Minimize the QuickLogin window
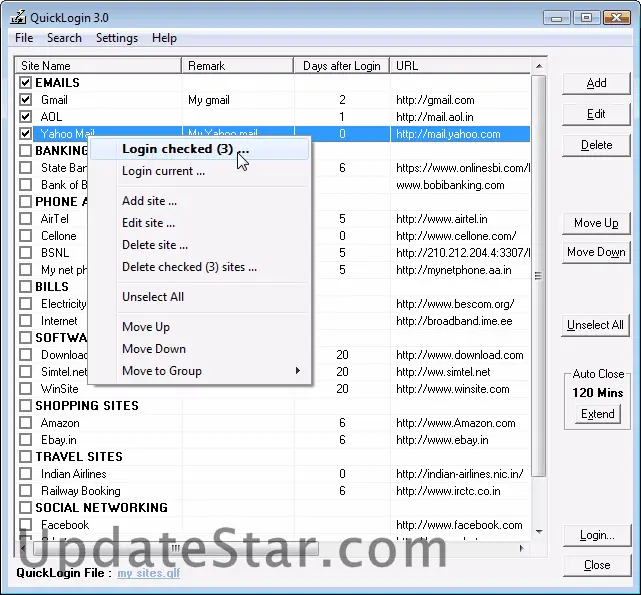Image resolution: width=641 pixels, height=595 pixels. tap(556, 18)
